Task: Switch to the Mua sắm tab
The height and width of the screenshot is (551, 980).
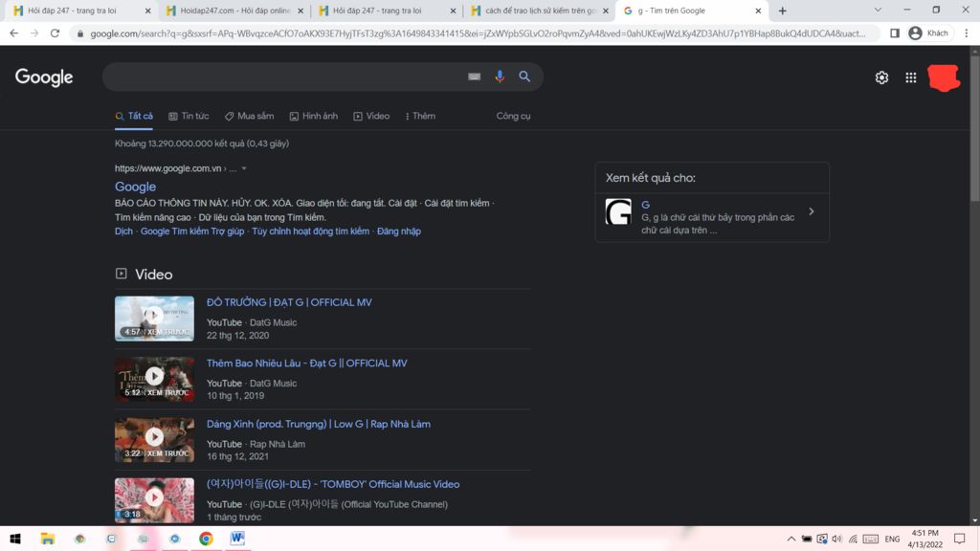Action: coord(250,116)
